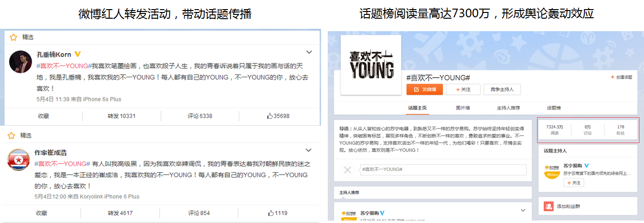The height and width of the screenshot is (223, 644).
Task: Click the 8万 讨论 stat
Action: click(x=587, y=130)
